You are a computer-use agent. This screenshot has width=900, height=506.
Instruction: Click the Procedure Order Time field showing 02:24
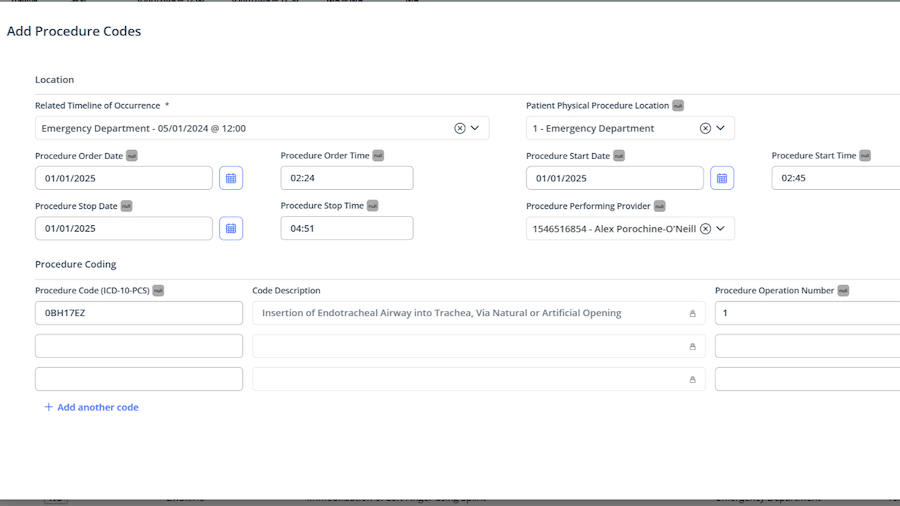point(347,178)
